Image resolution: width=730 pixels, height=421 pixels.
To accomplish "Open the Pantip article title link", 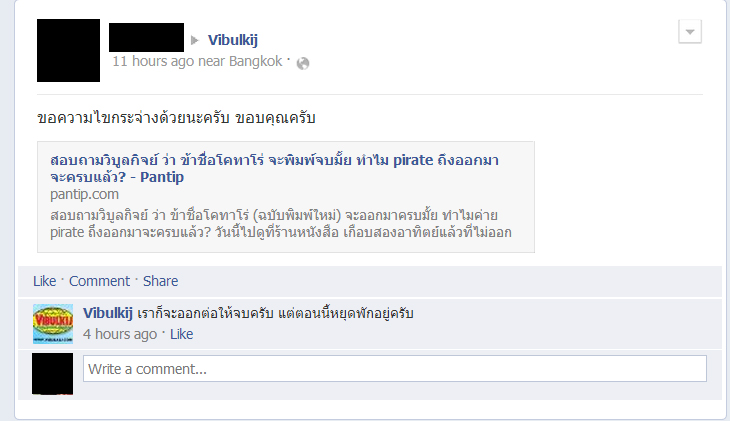I will pos(274,169).
